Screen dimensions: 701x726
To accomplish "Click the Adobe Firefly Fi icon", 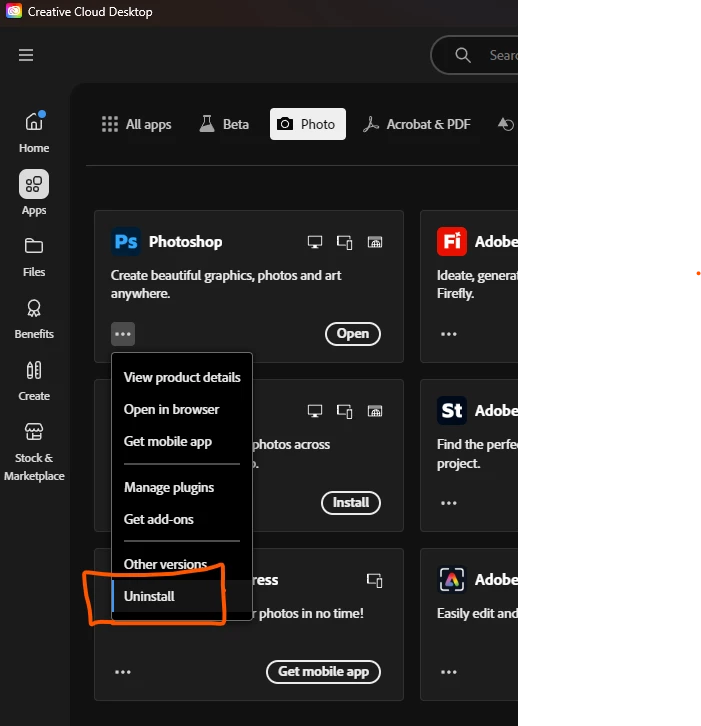I will (x=451, y=241).
